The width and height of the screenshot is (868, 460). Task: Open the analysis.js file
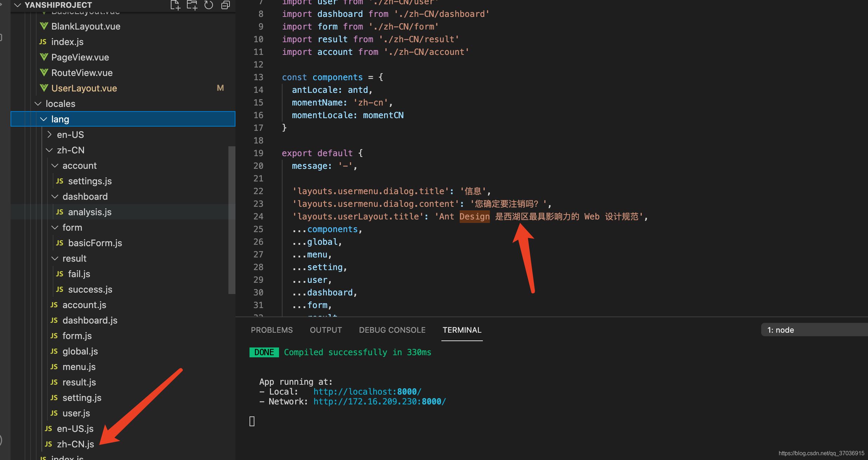click(90, 212)
